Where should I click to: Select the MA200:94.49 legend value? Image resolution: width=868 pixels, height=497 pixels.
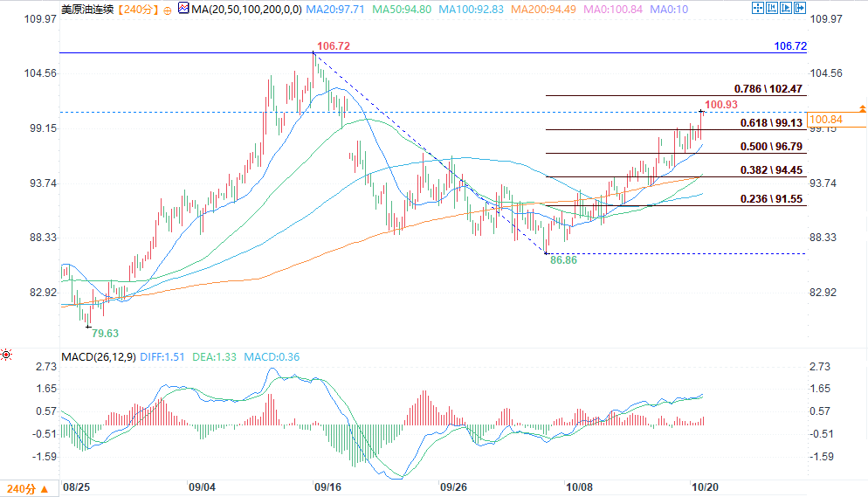[x=543, y=10]
